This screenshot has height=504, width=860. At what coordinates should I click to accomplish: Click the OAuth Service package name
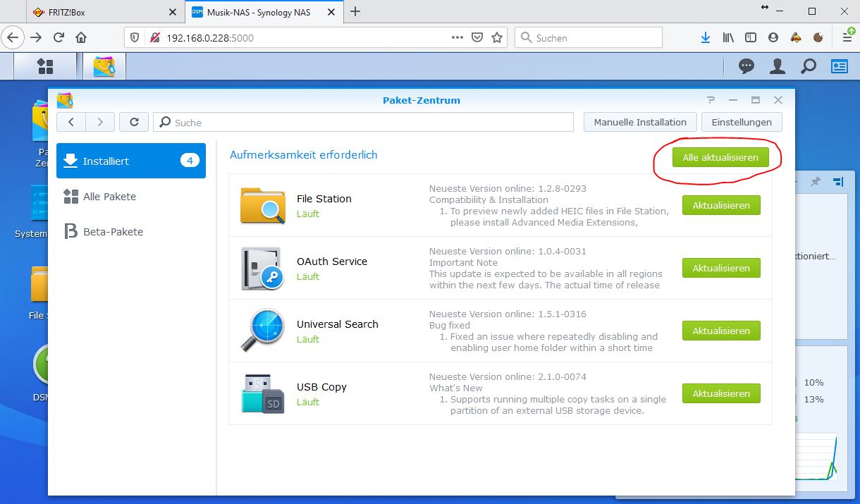click(x=332, y=262)
